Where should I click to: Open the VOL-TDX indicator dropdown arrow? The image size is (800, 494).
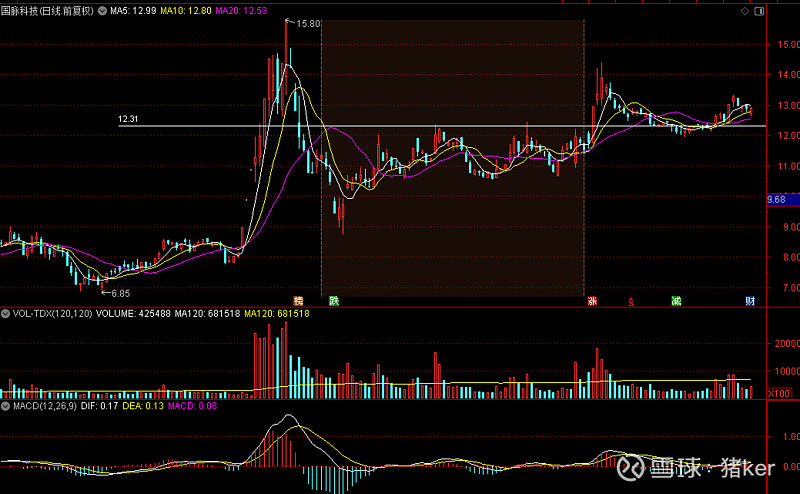[5, 314]
